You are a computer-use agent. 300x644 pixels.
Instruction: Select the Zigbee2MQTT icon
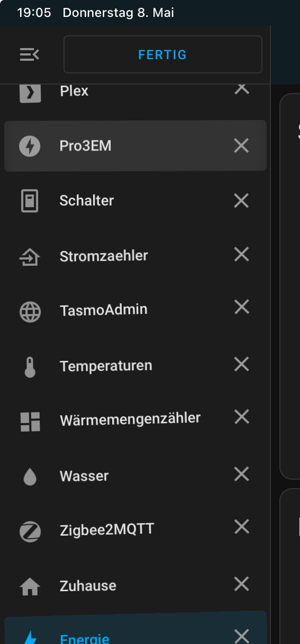tap(30, 531)
